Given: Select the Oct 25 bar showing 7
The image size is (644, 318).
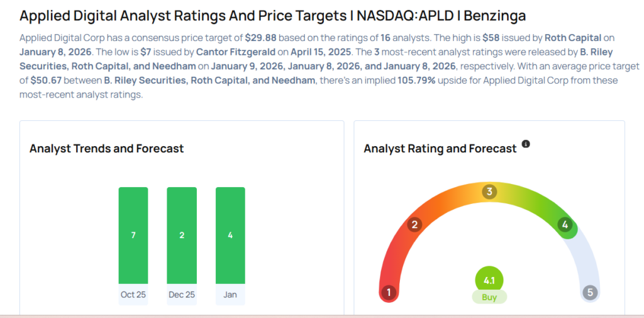Looking at the screenshot, I should 133,236.
